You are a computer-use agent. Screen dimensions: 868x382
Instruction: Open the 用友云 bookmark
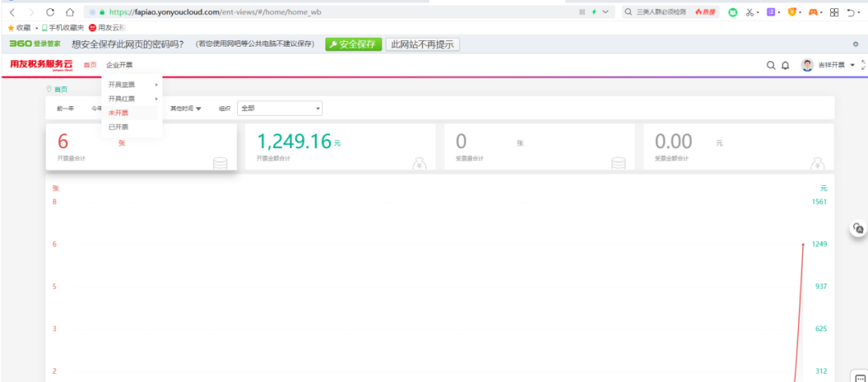tap(108, 27)
